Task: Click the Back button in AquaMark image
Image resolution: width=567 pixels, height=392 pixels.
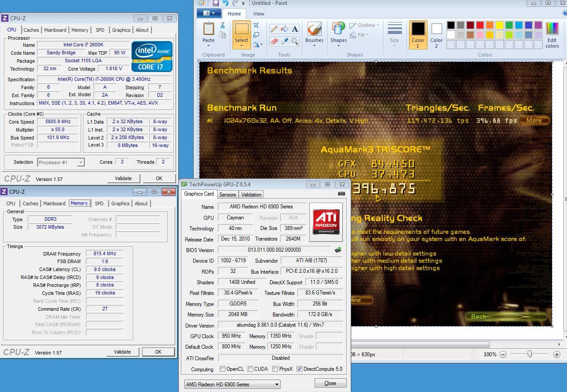Action: pos(505,317)
